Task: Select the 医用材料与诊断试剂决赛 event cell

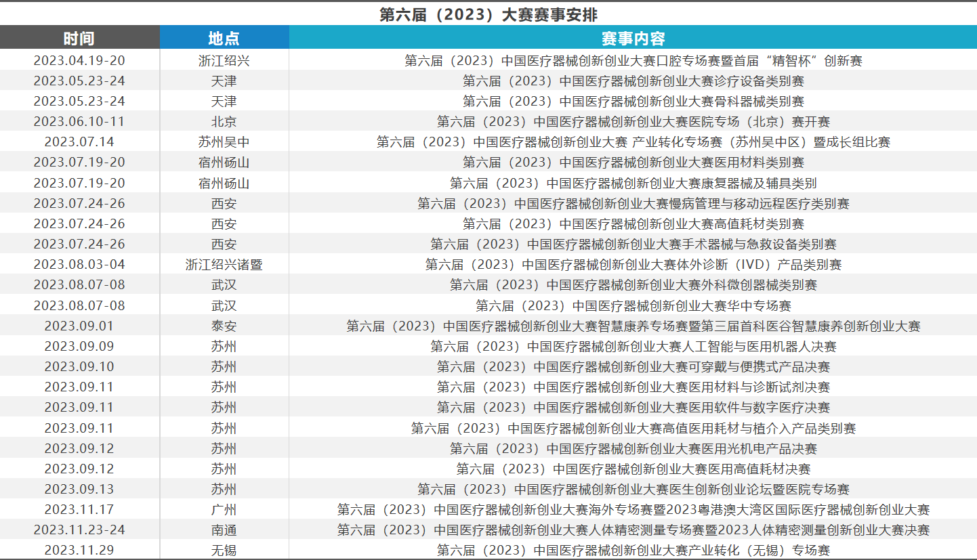Action: click(x=633, y=387)
